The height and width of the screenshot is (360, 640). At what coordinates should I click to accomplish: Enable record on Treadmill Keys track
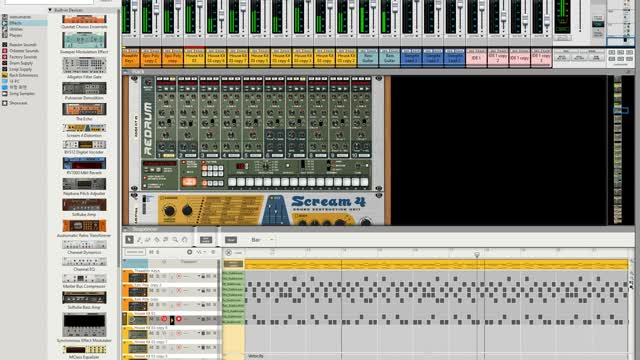pos(178,276)
